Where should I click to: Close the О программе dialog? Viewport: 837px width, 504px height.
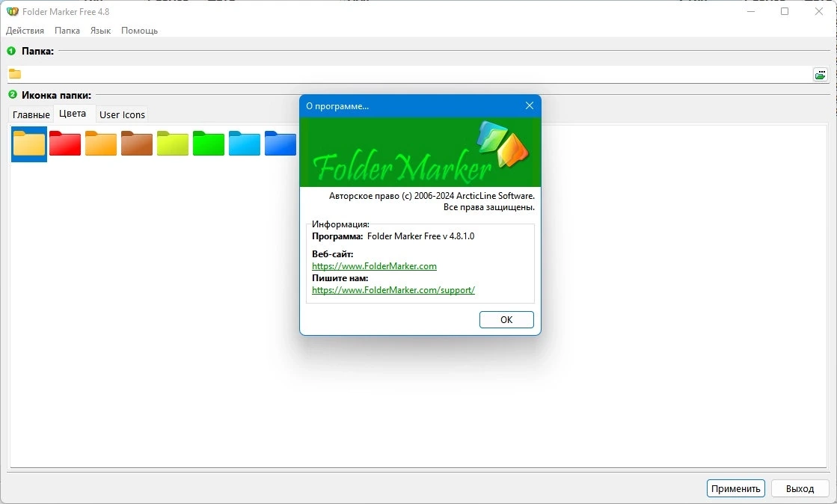[530, 105]
